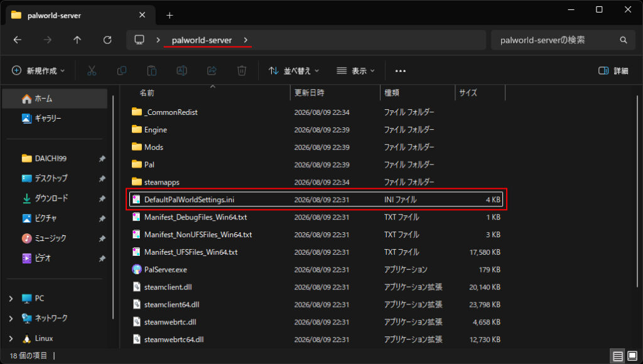
Task: Select the _CommonRedist folder icon
Action: pos(136,112)
